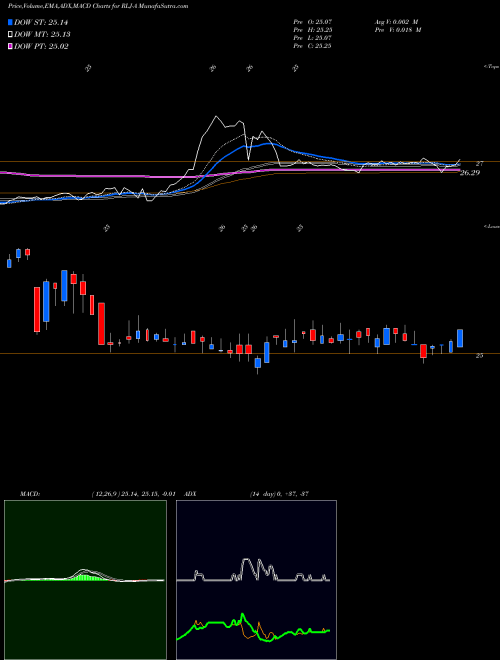Click the blue DOW ST legend swatch
The image size is (500, 660).
[11, 23]
